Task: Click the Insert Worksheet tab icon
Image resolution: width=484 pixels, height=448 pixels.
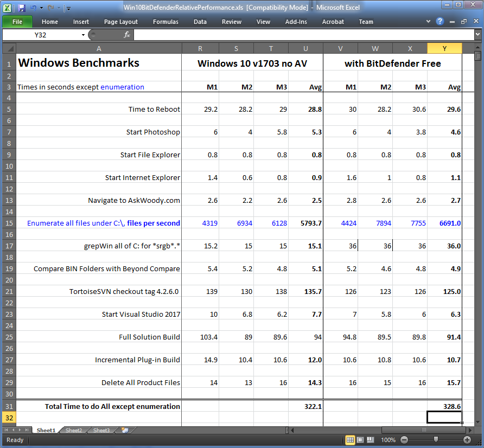Action: click(x=125, y=430)
